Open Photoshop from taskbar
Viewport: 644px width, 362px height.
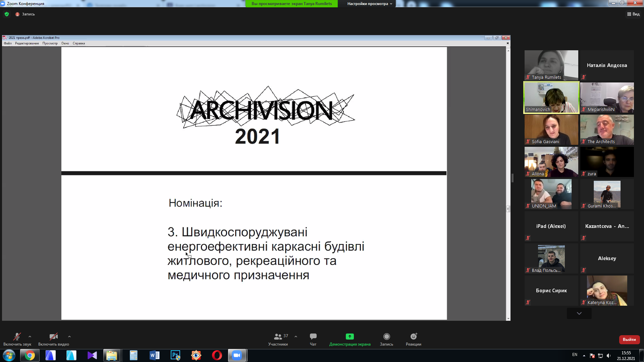175,355
